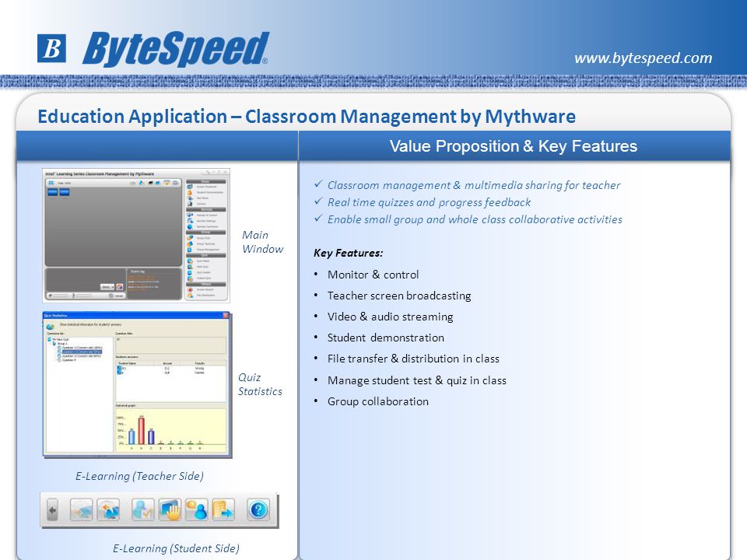The image size is (747, 560).
Task: Click the ByteSpeed logo
Action: click(x=176, y=48)
